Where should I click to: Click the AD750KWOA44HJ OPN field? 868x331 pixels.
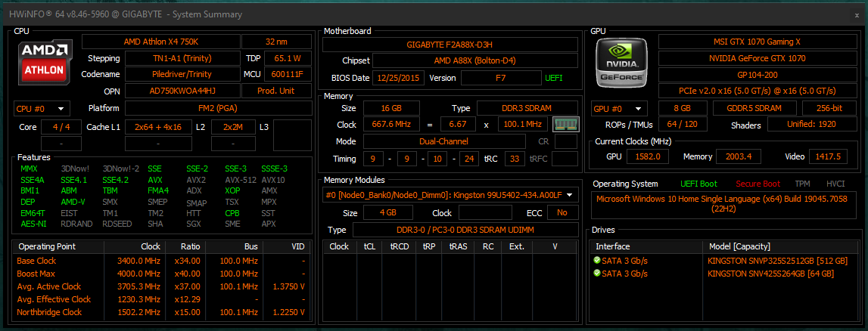point(182,91)
